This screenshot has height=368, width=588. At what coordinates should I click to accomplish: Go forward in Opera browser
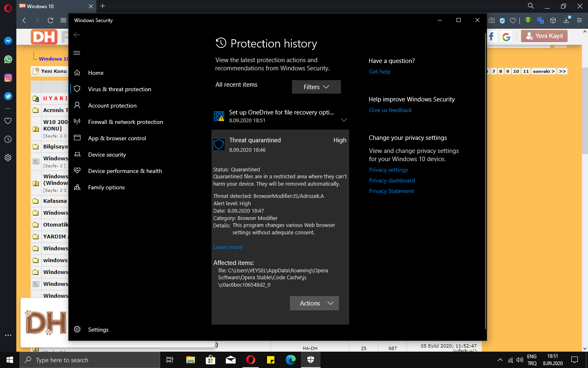click(x=37, y=20)
